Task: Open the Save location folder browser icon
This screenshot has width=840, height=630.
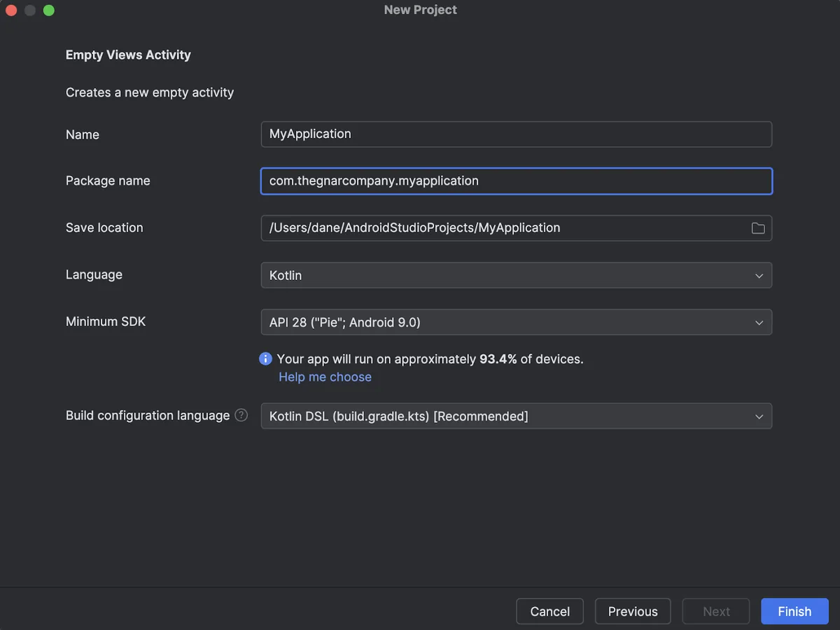Action: [x=757, y=228]
